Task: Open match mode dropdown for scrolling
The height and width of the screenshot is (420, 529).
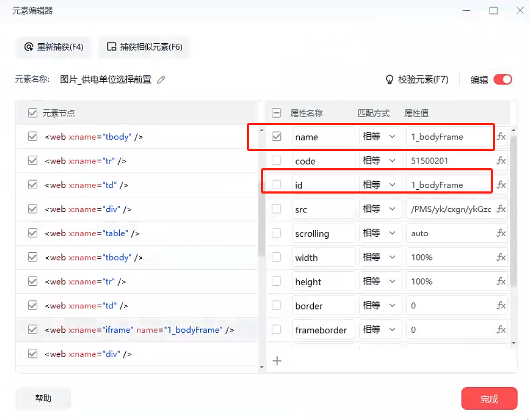Action: tap(380, 233)
